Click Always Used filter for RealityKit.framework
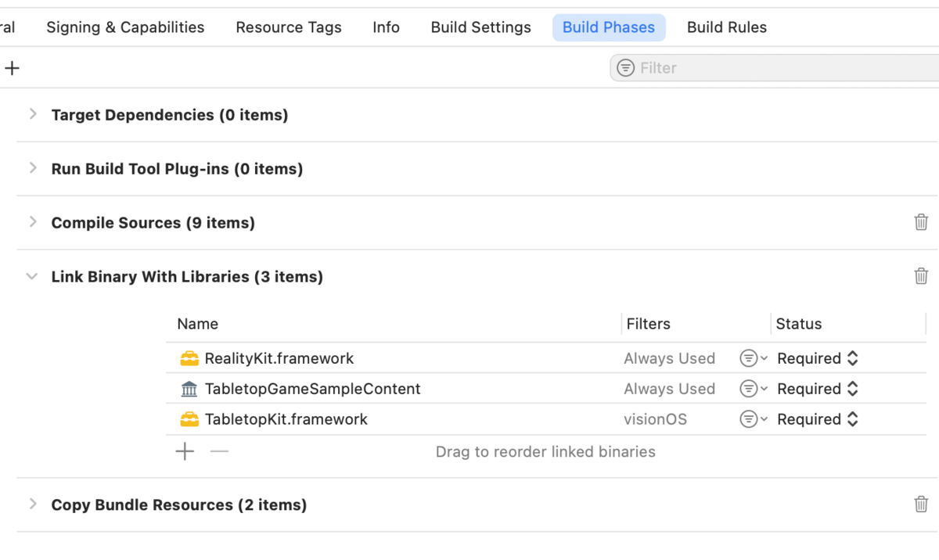The height and width of the screenshot is (560, 939). 670,358
